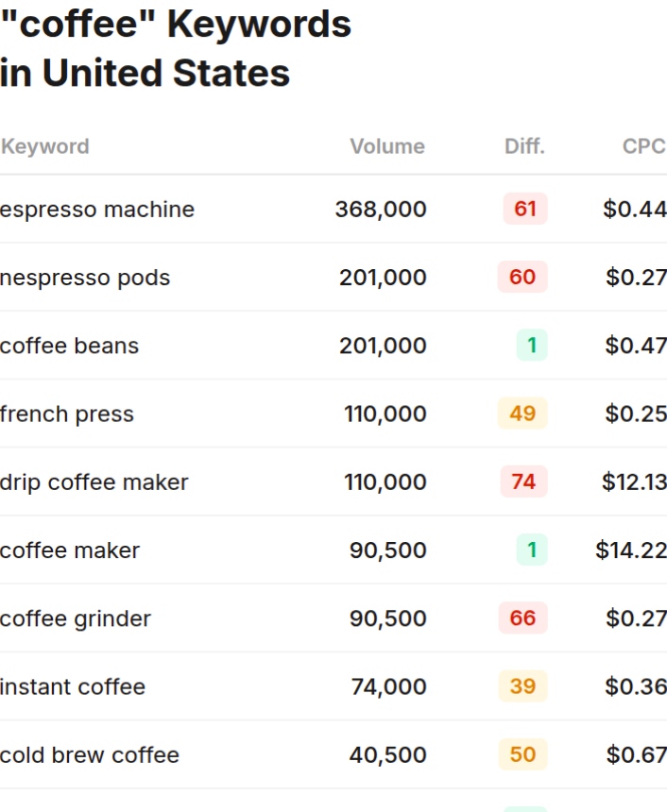This screenshot has height=812, width=667.
Task: Open the instant coffee keyword
Action: click(x=73, y=686)
